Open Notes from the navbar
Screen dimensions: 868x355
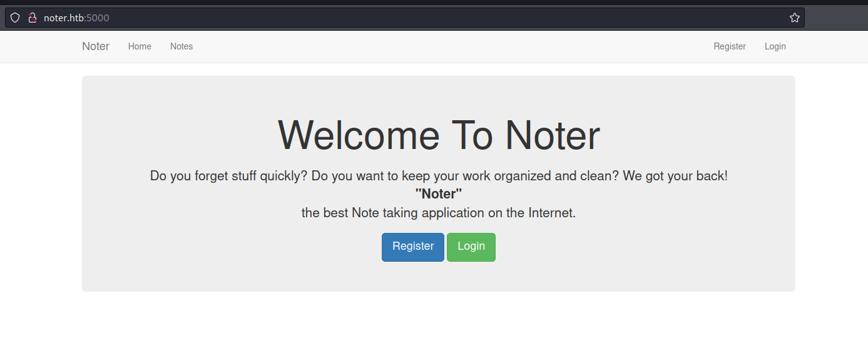181,46
